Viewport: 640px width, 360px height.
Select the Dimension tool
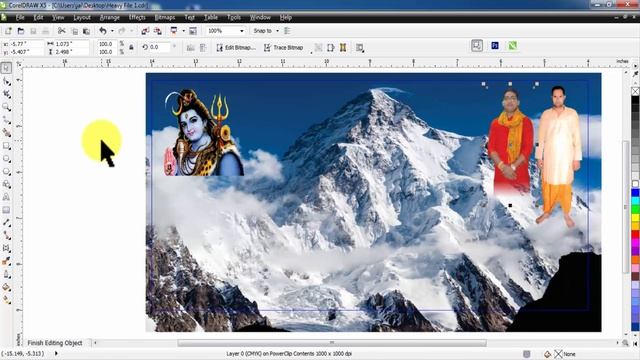6,223
